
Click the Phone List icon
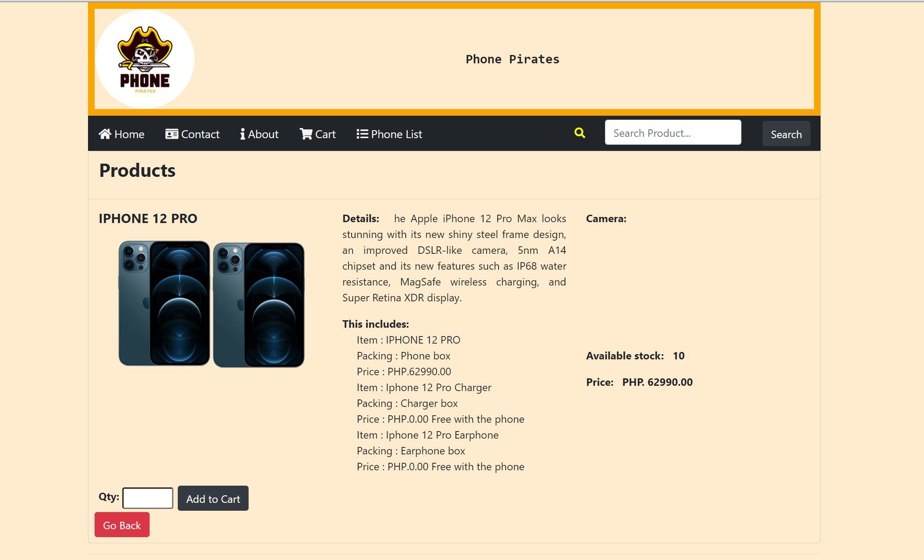click(x=362, y=134)
